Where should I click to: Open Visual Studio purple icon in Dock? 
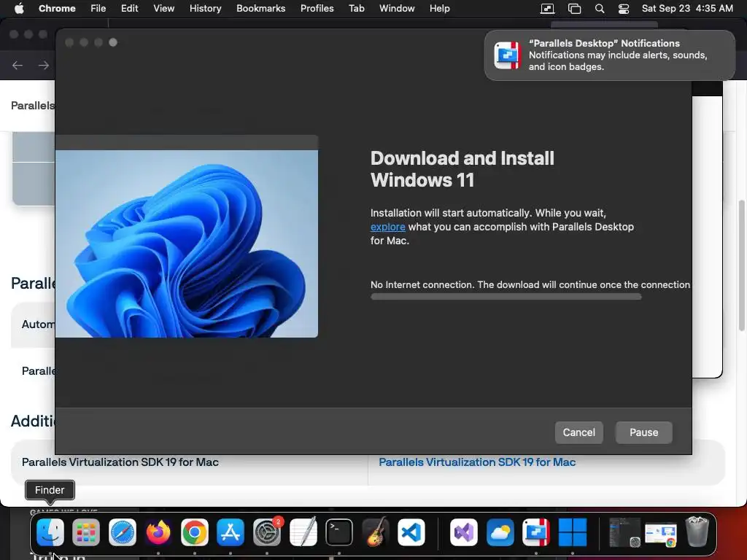pos(464,532)
